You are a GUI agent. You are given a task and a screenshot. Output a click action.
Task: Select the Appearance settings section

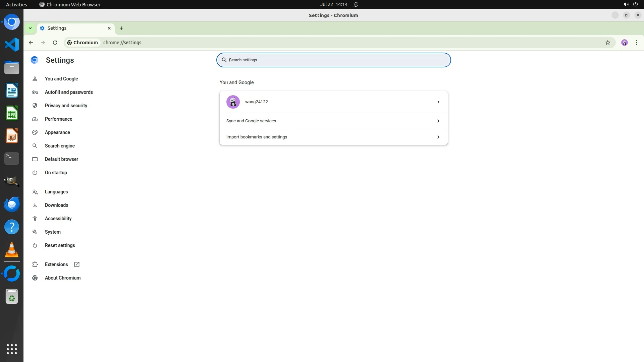click(x=57, y=132)
